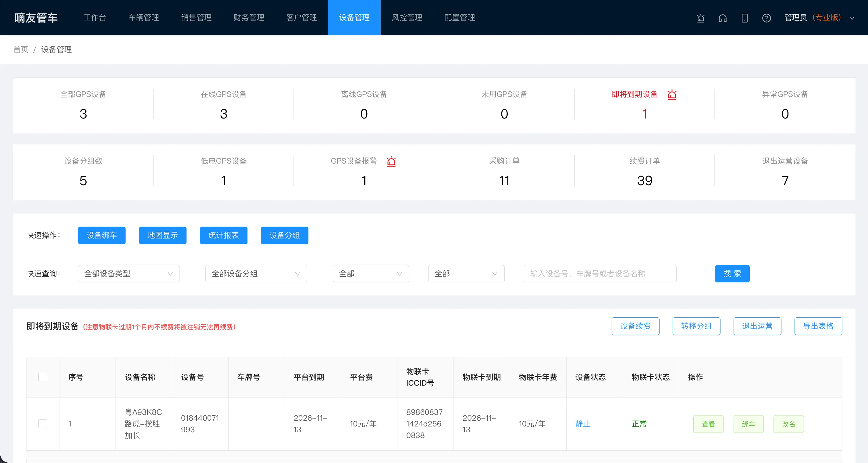Click alarm icon beside GPS设备报警
The image size is (868, 463).
(391, 161)
